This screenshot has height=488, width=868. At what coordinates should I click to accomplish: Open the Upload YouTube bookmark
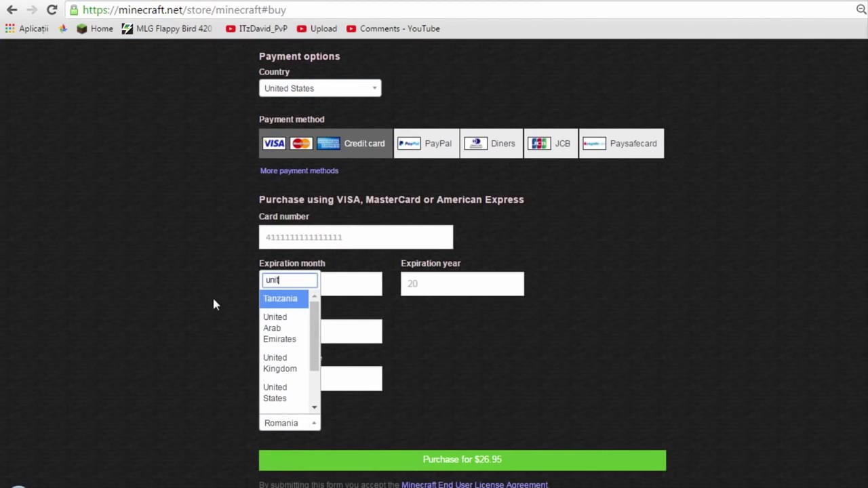pos(317,28)
